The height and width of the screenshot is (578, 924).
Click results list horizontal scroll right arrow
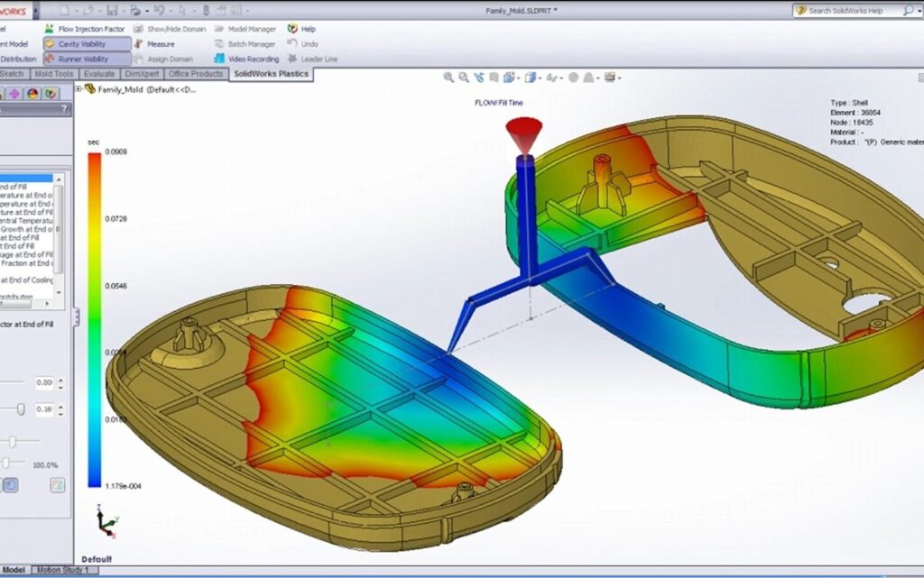[x=47, y=304]
